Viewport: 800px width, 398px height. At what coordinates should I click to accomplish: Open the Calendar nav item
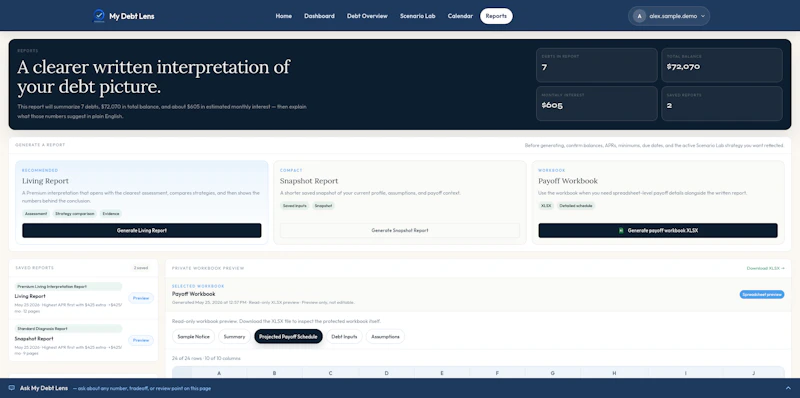click(460, 16)
